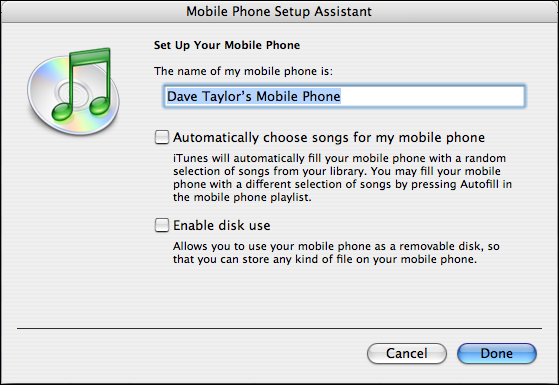Click the iTunes autofill description paragraph

tap(342, 178)
